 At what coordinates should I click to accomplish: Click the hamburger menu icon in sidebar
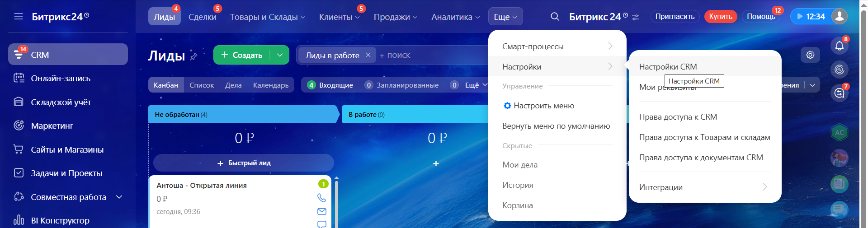[x=19, y=17]
